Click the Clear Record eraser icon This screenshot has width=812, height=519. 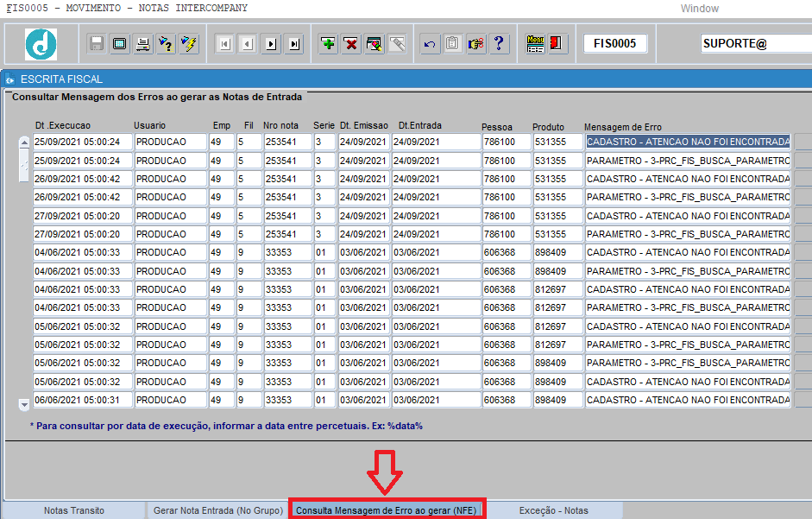(375, 44)
